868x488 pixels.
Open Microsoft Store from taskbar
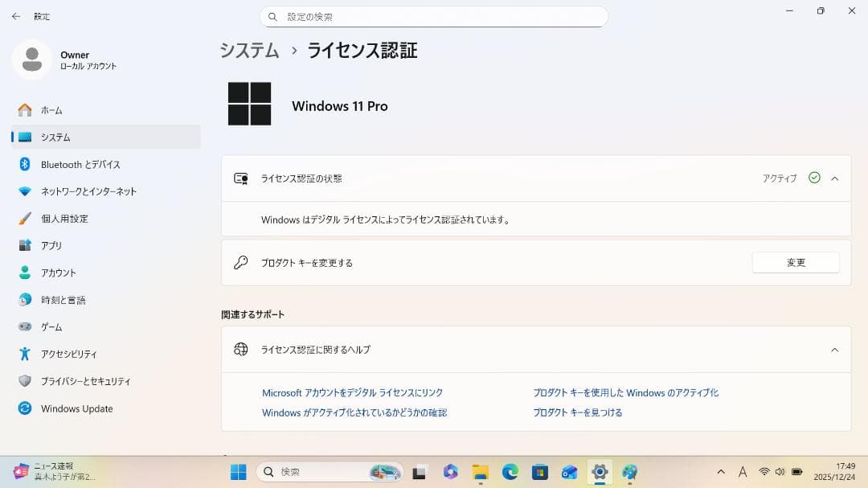(540, 472)
